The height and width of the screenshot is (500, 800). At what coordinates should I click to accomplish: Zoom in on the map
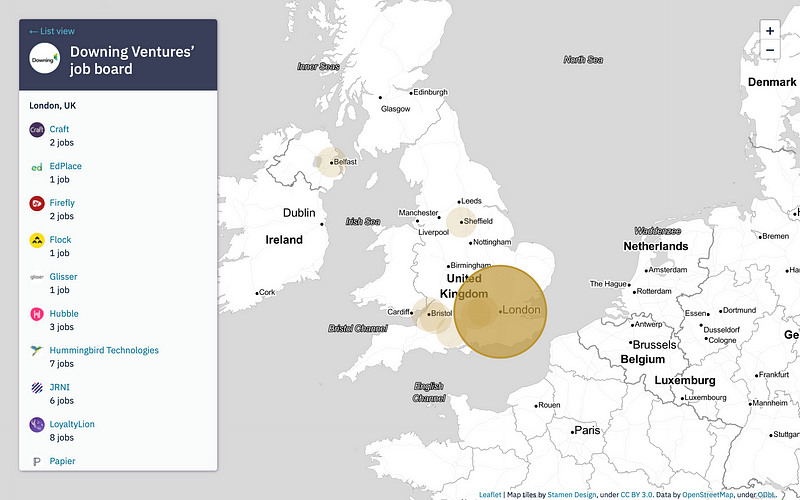(x=769, y=31)
